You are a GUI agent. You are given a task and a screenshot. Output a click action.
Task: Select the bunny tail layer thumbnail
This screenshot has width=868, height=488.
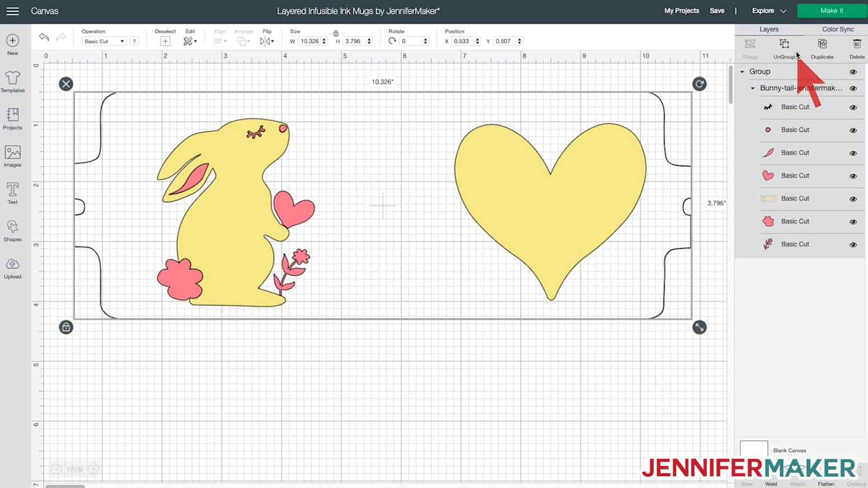coord(768,222)
